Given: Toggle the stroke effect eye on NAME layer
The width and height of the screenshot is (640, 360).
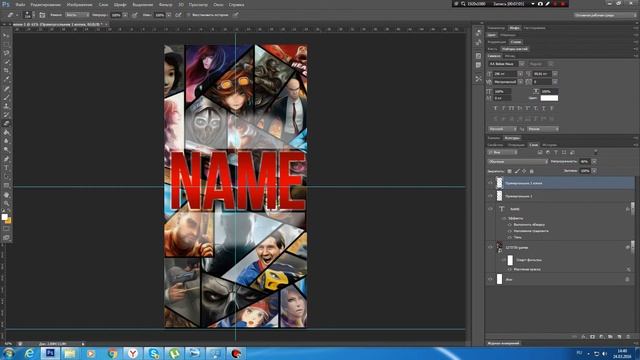Looking at the screenshot, I should coord(510,224).
